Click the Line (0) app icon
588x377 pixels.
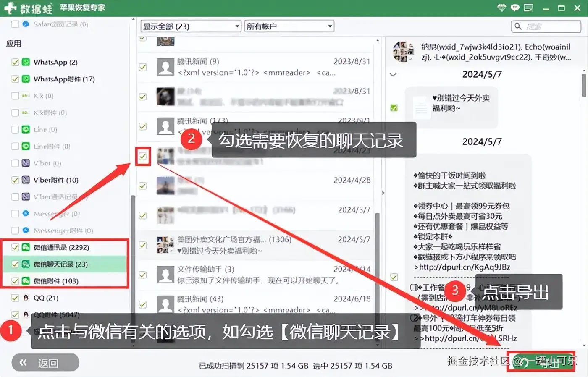[26, 129]
